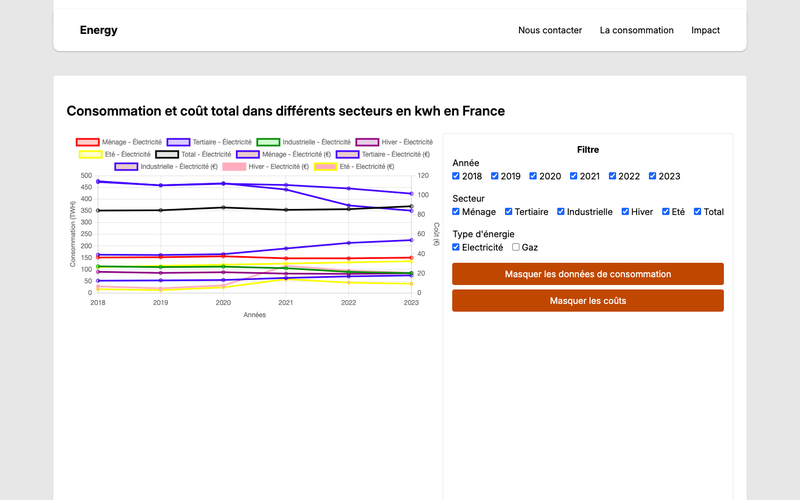Click pink Hiver - Électricité (€) legend swatch
Image resolution: width=800 pixels, height=500 pixels.
234,167
